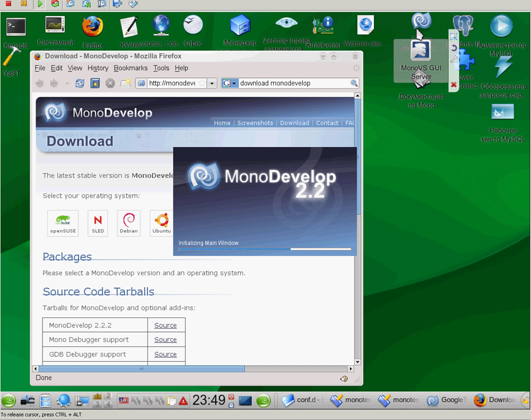Click the Firefox URL address field
This screenshot has width=531, height=420.
(x=172, y=83)
